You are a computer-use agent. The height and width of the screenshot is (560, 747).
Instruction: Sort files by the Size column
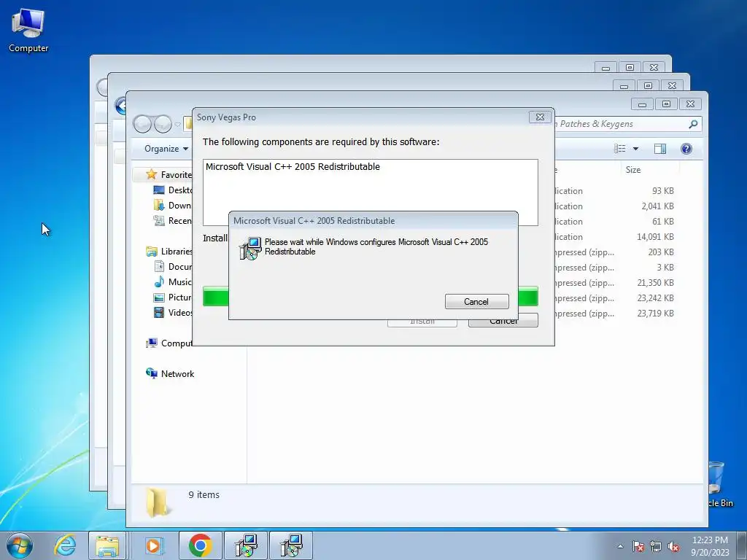point(633,169)
